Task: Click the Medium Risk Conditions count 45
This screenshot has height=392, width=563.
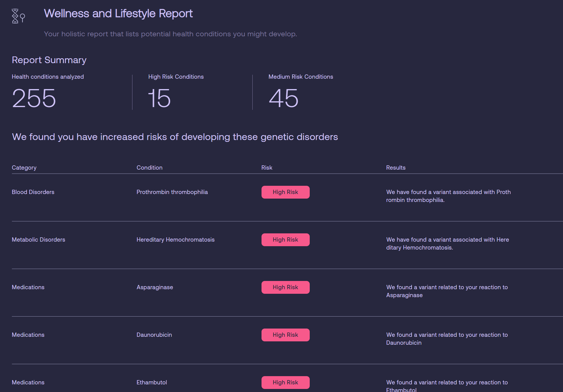Action: (283, 98)
